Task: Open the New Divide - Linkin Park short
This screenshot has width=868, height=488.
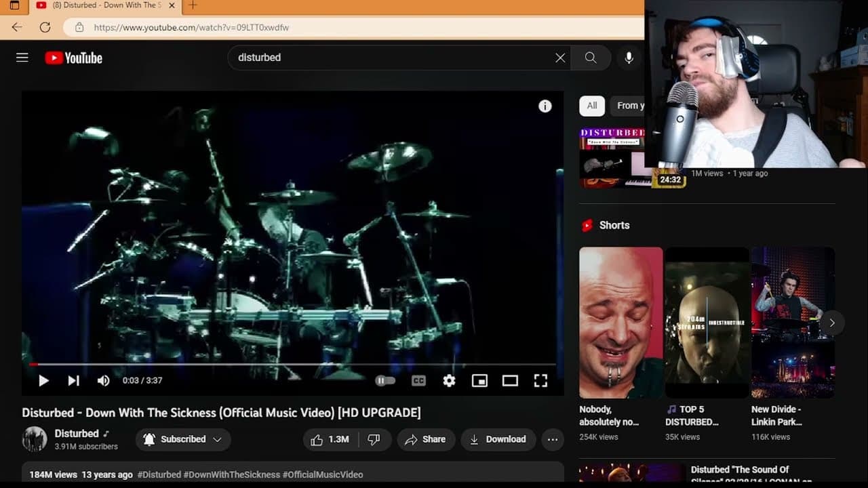Action: click(793, 323)
